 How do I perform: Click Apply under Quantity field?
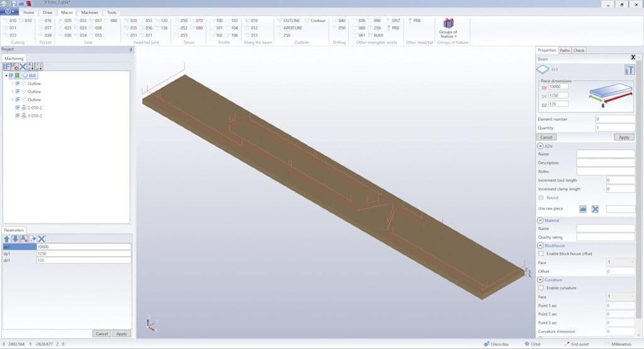point(624,136)
